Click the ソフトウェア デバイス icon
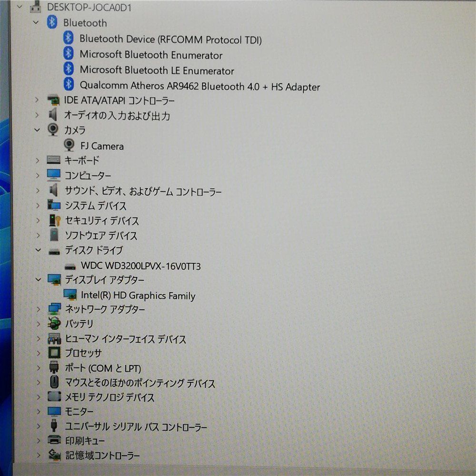Screen dimensions: 476x476 54,235
